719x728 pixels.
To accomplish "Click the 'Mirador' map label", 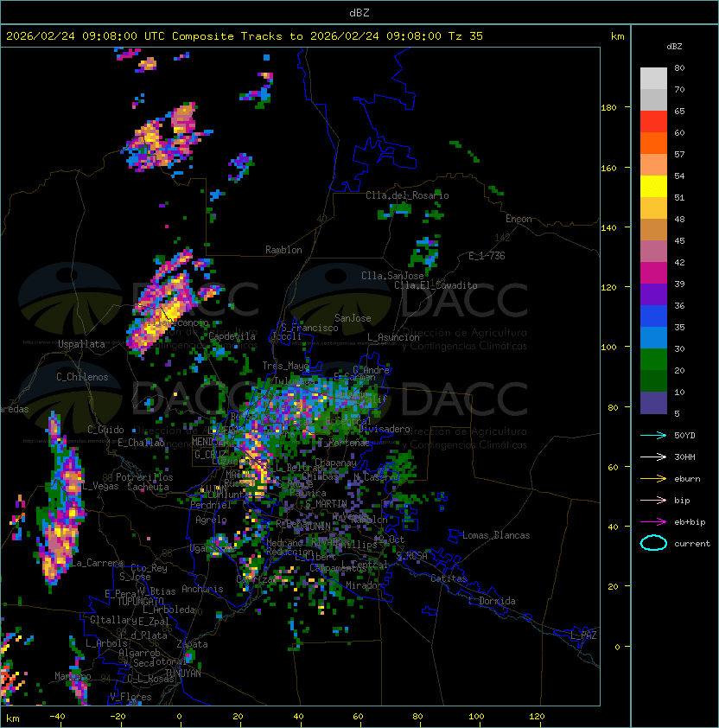I will [x=364, y=585].
